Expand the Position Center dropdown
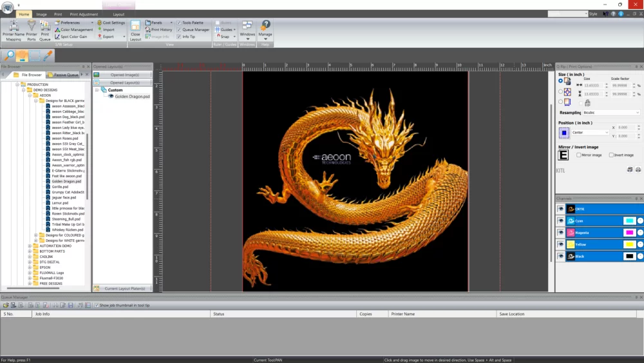This screenshot has height=363, width=644. click(591, 132)
